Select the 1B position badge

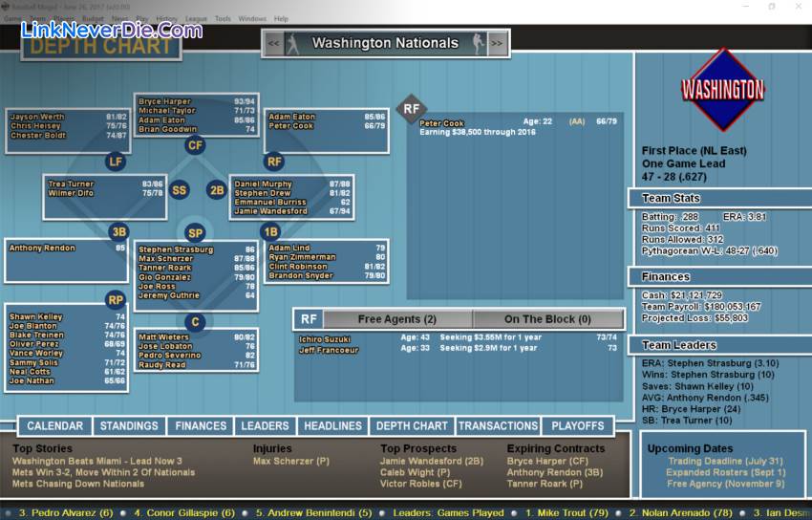(x=269, y=231)
